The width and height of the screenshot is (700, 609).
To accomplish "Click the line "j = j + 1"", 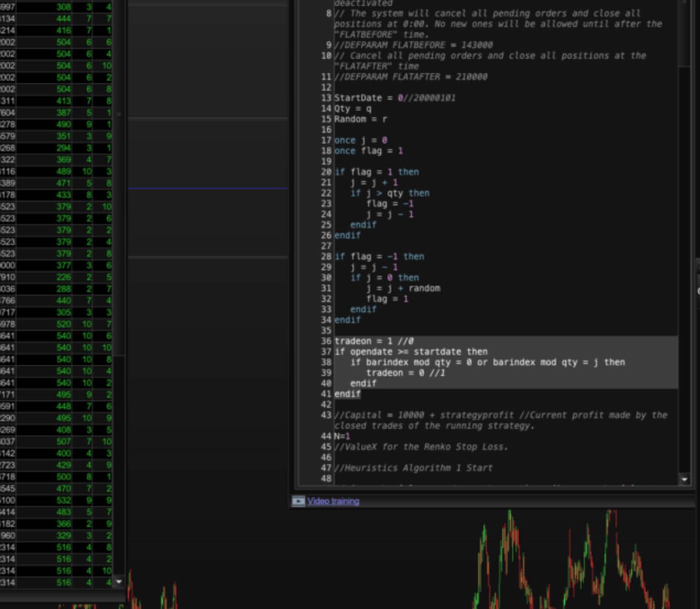I will (x=374, y=183).
